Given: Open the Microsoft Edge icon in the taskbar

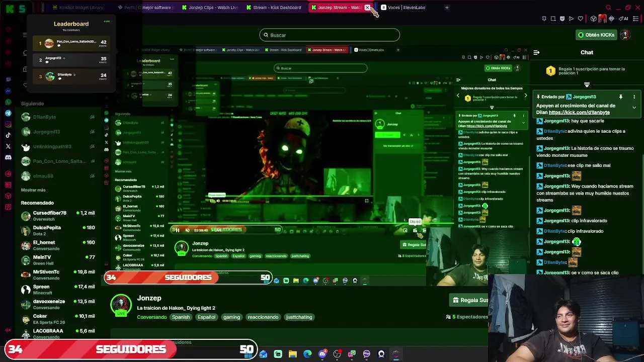Looking at the screenshot, I should point(307,354).
